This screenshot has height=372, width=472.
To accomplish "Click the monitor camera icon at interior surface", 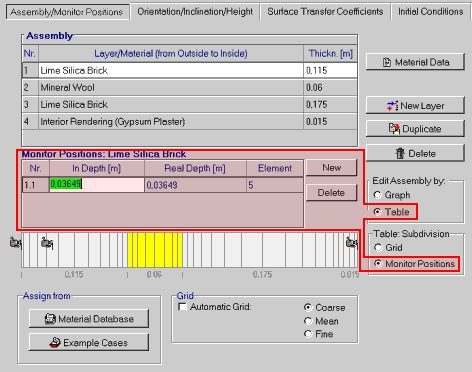I will 352,243.
